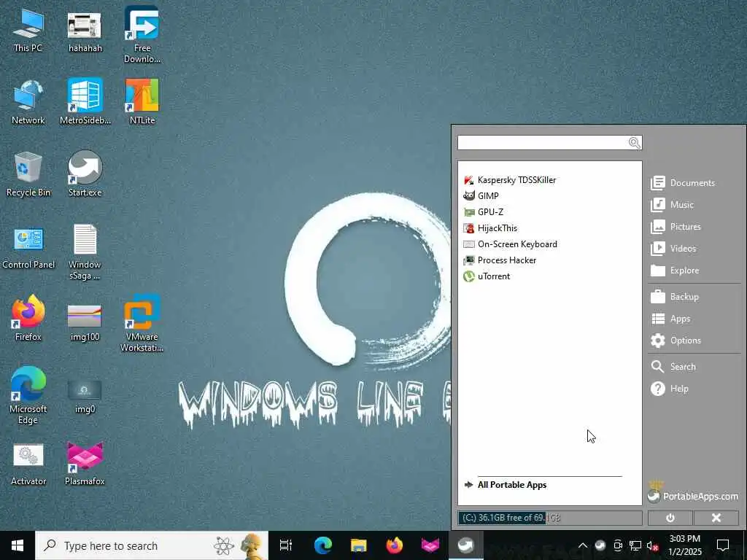This screenshot has height=560, width=747.
Task: Click the network icon in system tray
Action: (x=635, y=545)
